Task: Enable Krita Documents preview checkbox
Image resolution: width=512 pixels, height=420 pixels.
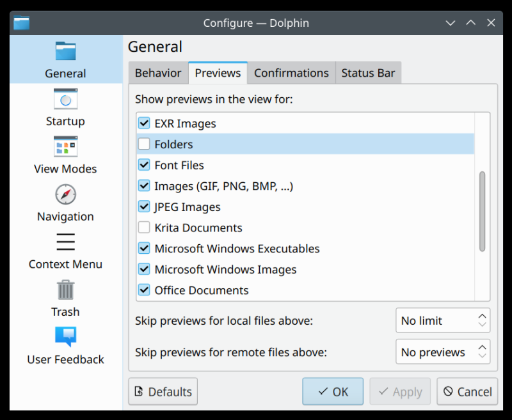Action: [x=144, y=228]
